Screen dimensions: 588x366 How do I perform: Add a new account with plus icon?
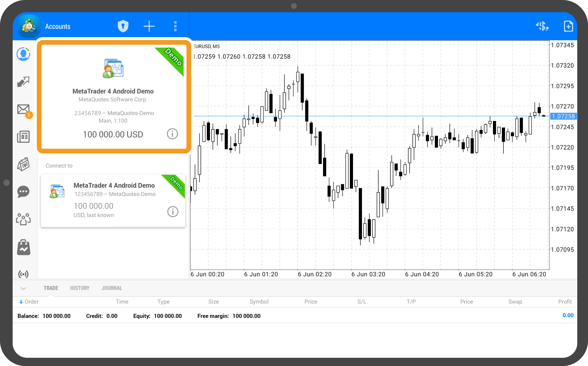pyautogui.click(x=149, y=26)
